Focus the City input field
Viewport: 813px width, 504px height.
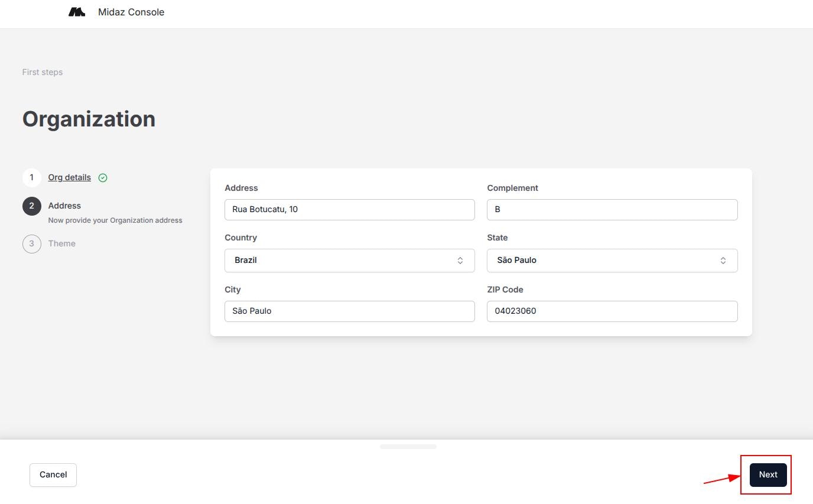[x=350, y=311]
